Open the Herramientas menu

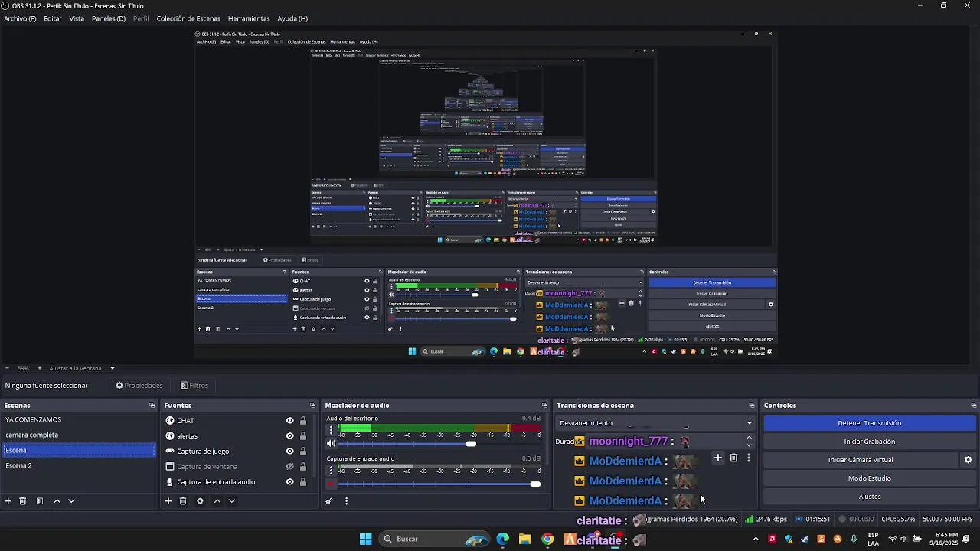point(249,18)
